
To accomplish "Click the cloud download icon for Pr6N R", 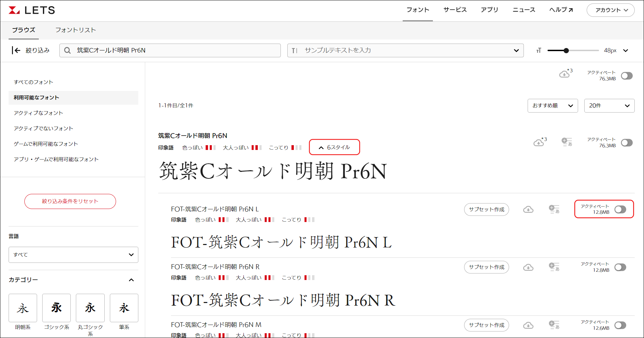I will point(528,267).
